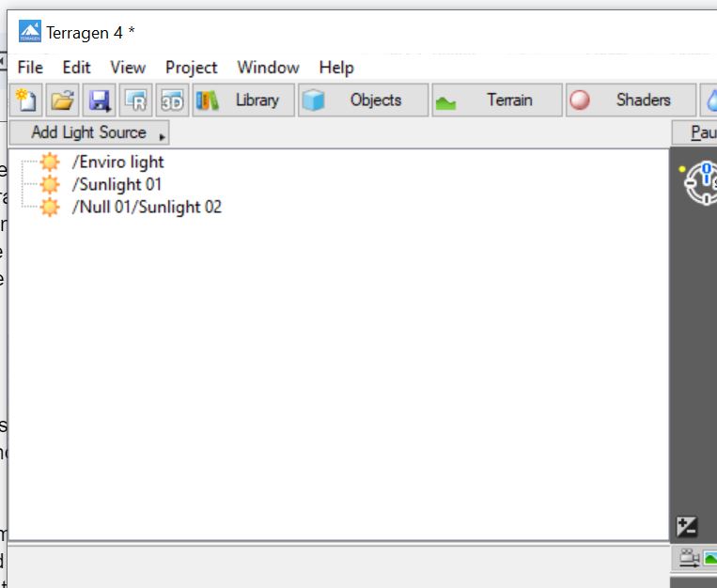The width and height of the screenshot is (717, 588).
Task: Click the compass navigation widget in 3D preview
Action: (701, 183)
